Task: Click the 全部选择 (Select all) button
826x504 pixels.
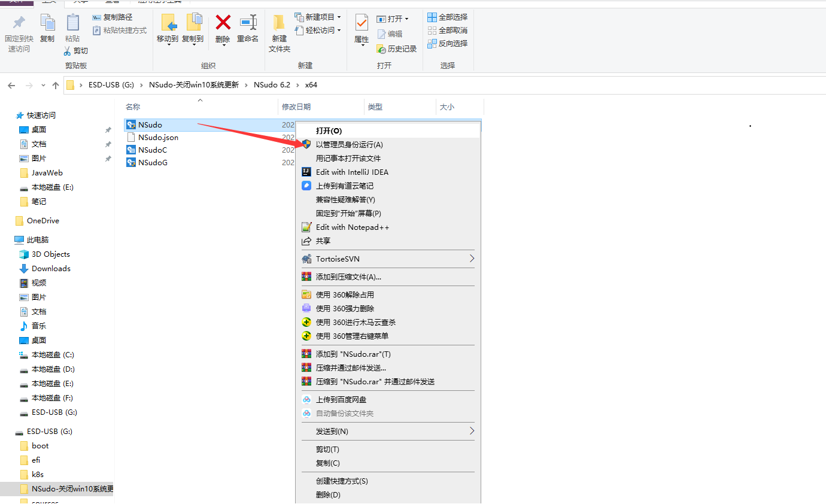Action: tap(447, 16)
